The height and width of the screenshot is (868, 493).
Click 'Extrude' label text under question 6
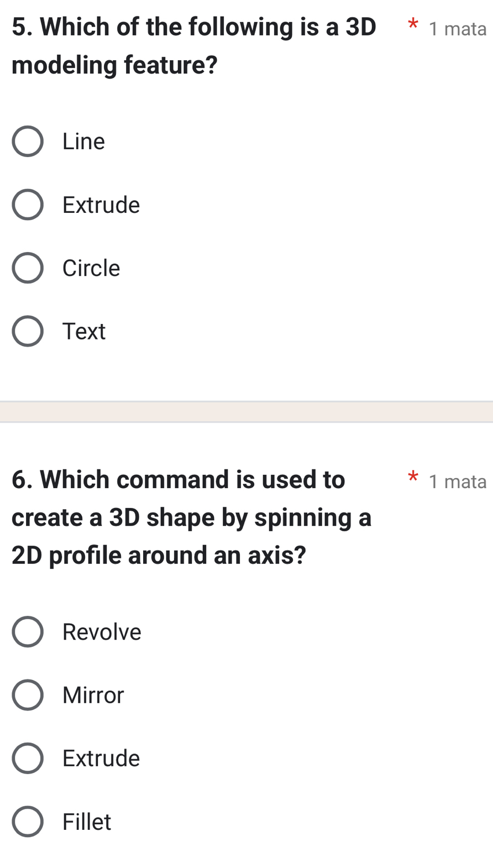101,758
